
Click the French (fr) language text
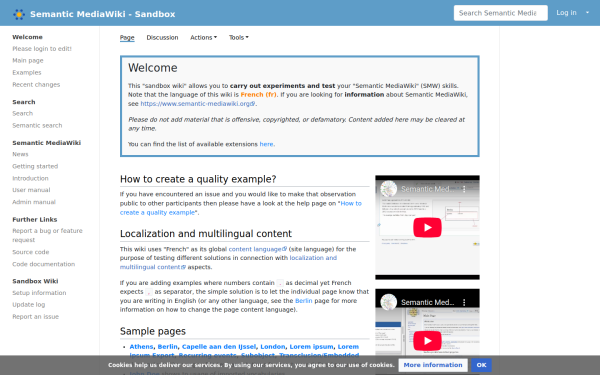coord(258,95)
